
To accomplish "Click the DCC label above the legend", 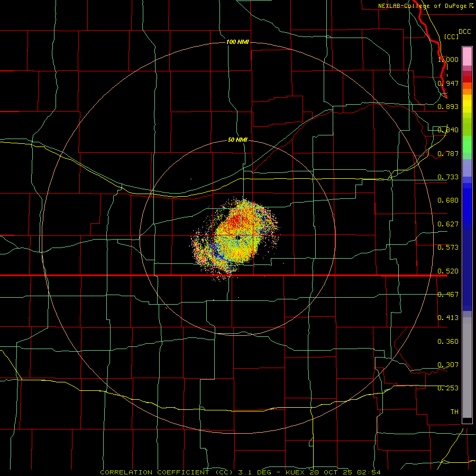I will point(465,32).
